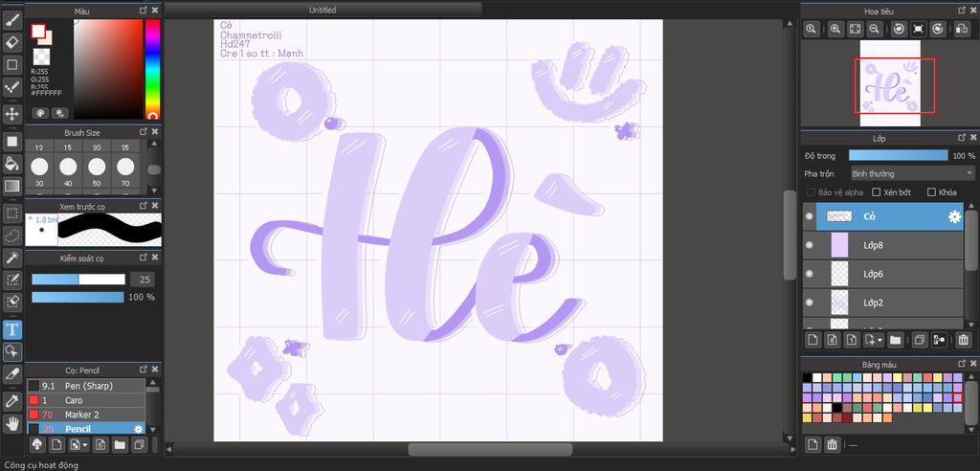Screen dimensions: 980x471
Task: Open the Cỏ layer settings gear
Action: pos(954,216)
